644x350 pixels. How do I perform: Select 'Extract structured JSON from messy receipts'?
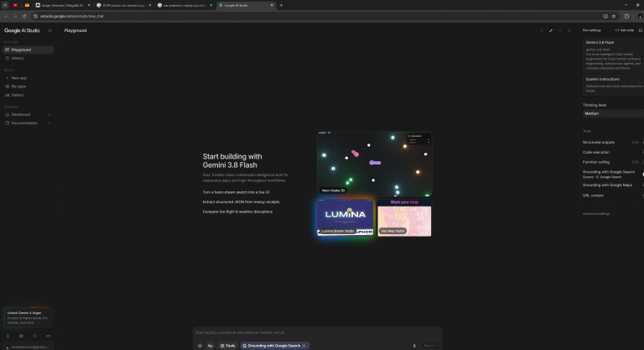pos(241,202)
